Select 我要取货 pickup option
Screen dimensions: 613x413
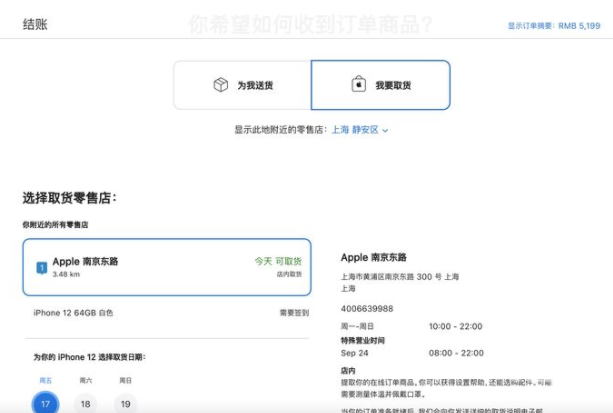[380, 85]
